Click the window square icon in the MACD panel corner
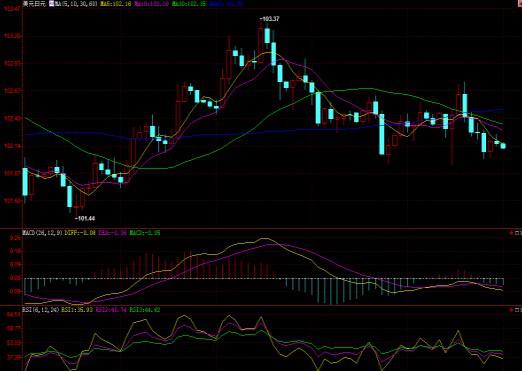This screenshot has width=522, height=371. click(x=518, y=233)
